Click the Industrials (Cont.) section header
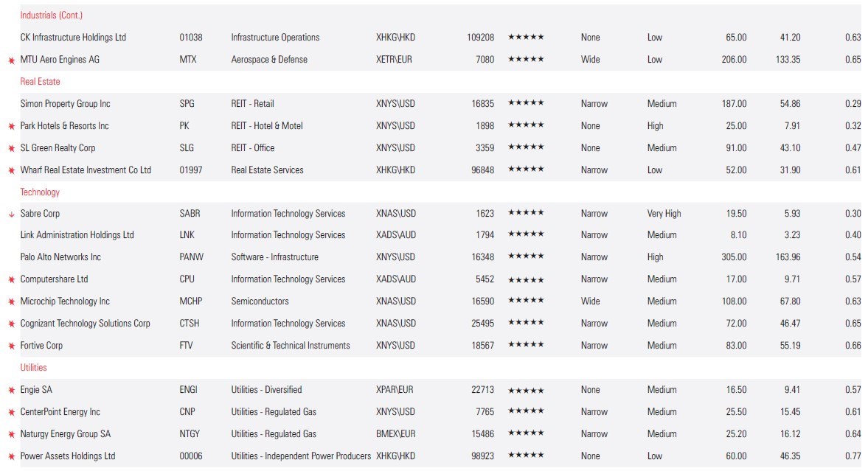The image size is (868, 471). click(51, 15)
